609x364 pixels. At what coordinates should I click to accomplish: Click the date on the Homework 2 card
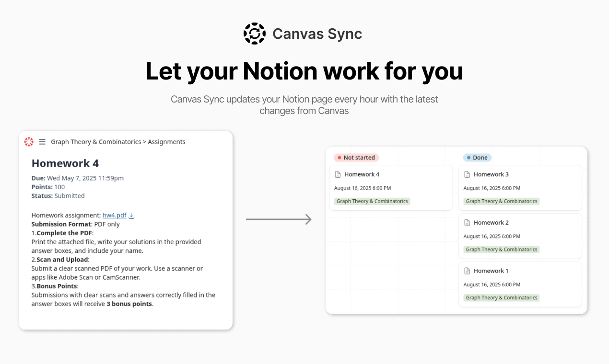(492, 237)
